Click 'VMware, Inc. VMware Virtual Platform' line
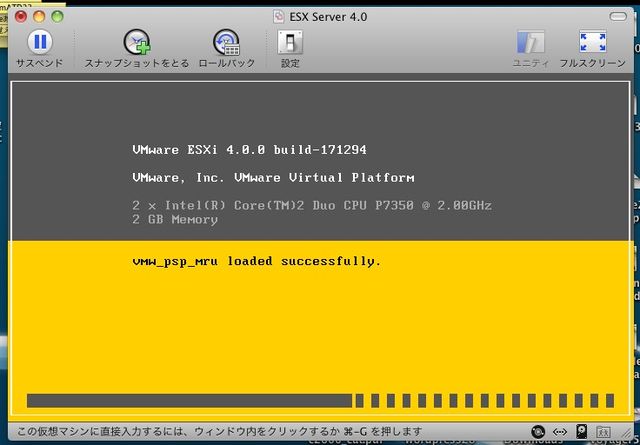 (273, 178)
